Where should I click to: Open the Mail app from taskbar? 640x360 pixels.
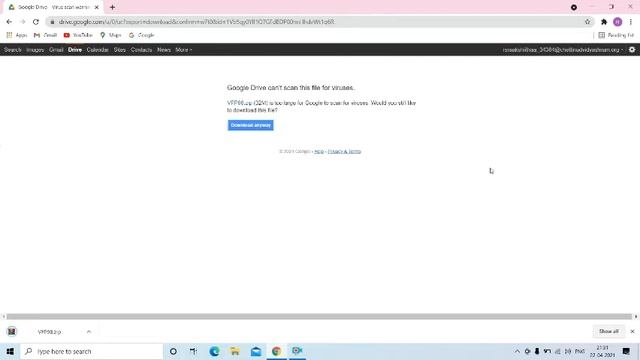pos(256,351)
